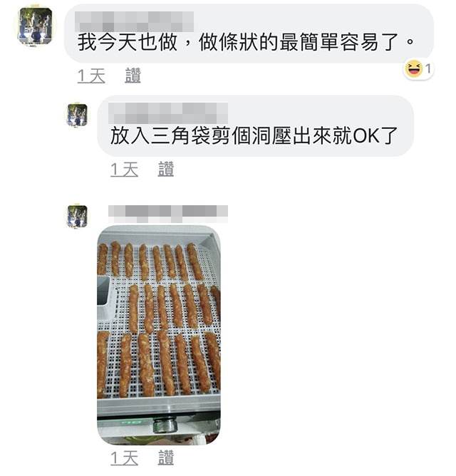Open the dehydrator tray photo attachment
The image size is (456, 476).
pyautogui.click(x=159, y=336)
